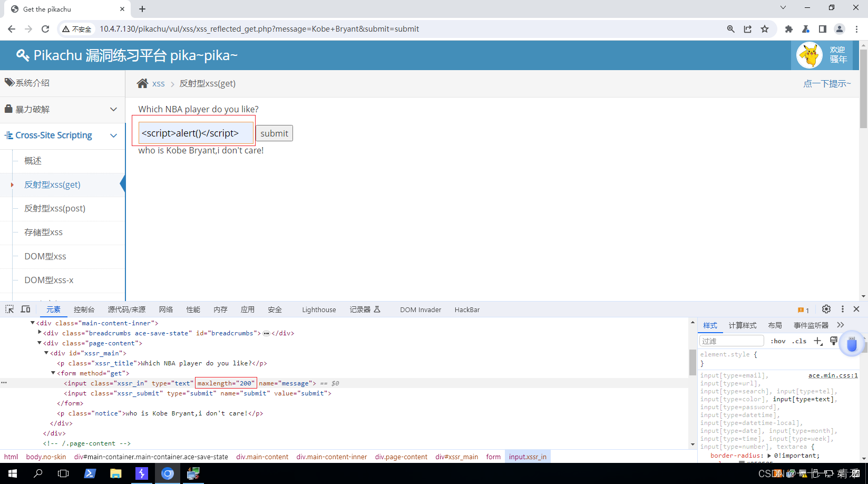Select the form crumb in DevTools breadcrumb

[x=493, y=457]
